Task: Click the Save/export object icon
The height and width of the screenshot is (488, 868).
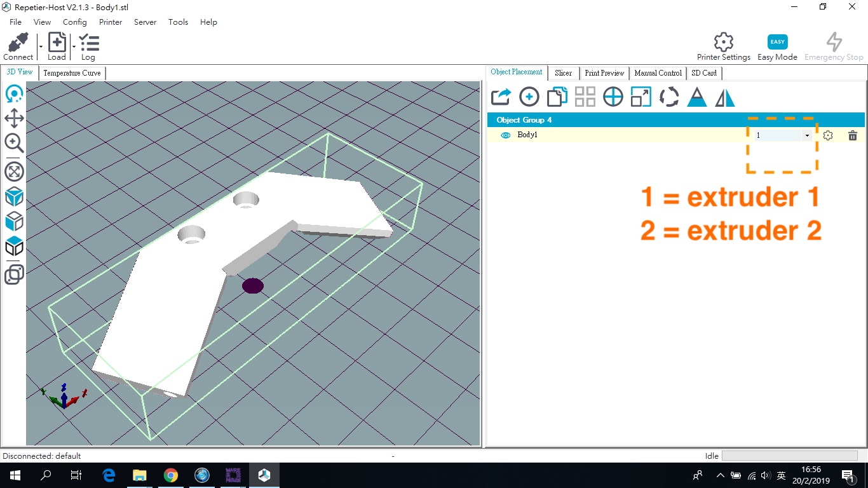Action: [501, 97]
